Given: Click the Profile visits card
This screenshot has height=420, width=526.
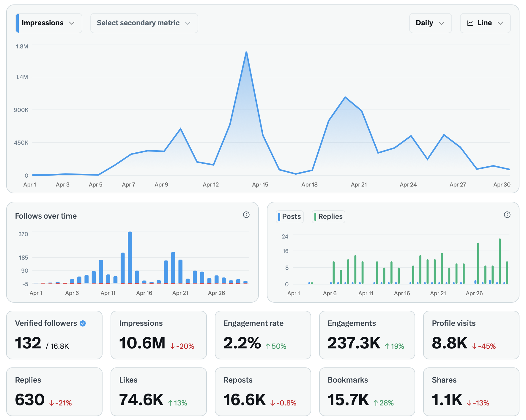Looking at the screenshot, I should coord(471,335).
